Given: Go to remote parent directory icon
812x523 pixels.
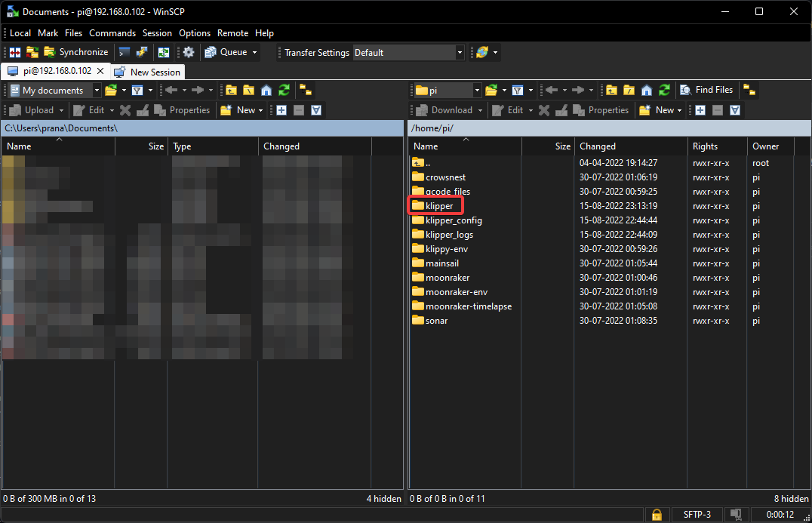Looking at the screenshot, I should [611, 90].
